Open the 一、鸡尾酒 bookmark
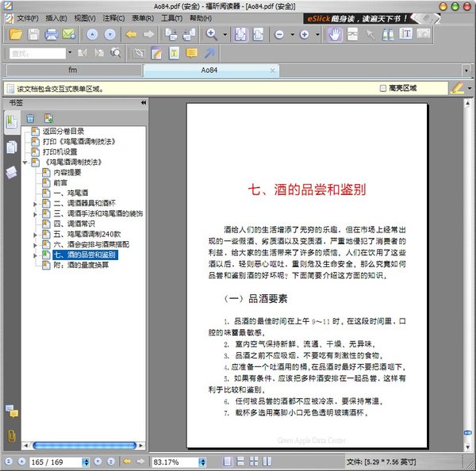 tap(71, 193)
